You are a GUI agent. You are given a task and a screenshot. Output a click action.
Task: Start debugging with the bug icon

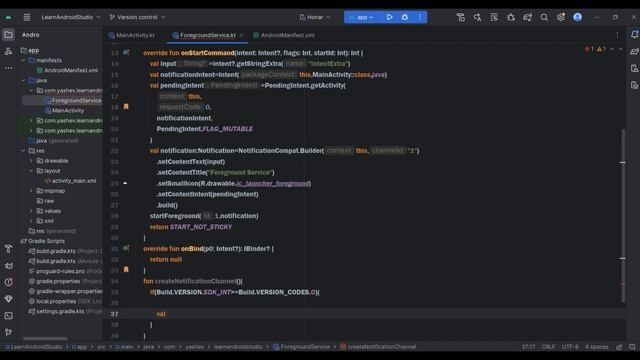[x=404, y=17]
